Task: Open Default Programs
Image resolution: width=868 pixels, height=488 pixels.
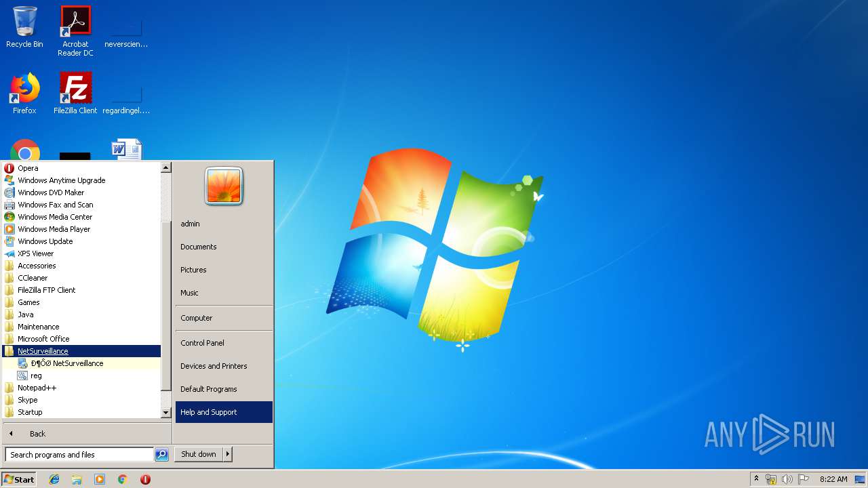Action: pyautogui.click(x=224, y=389)
